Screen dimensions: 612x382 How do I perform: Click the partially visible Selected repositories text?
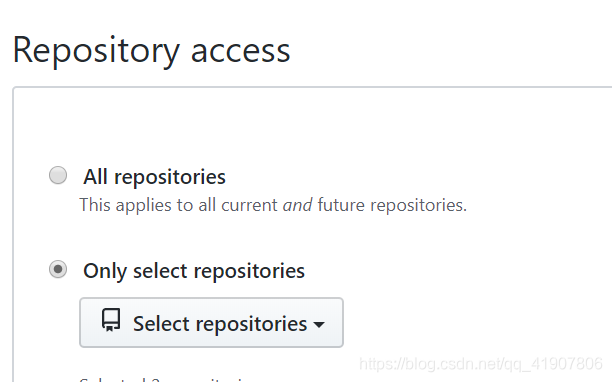[x=162, y=380]
